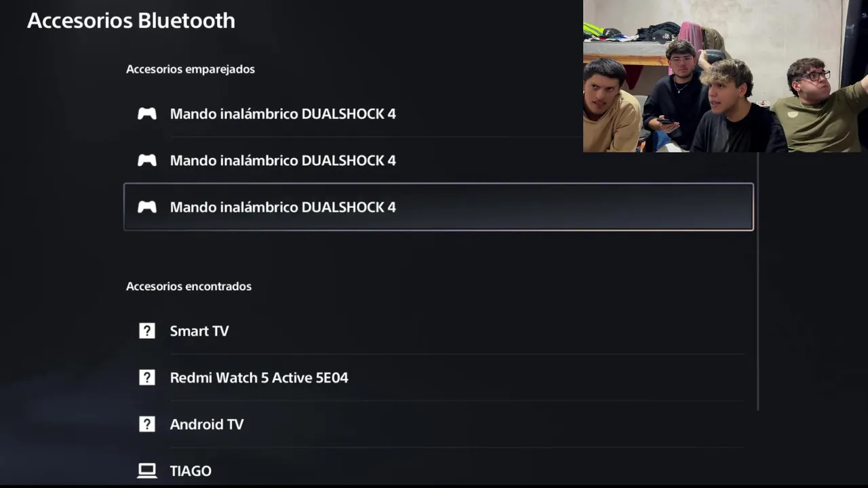Viewport: 868px width, 488px height.
Task: Click the Accesorios Bluetooth page title
Action: tap(131, 20)
